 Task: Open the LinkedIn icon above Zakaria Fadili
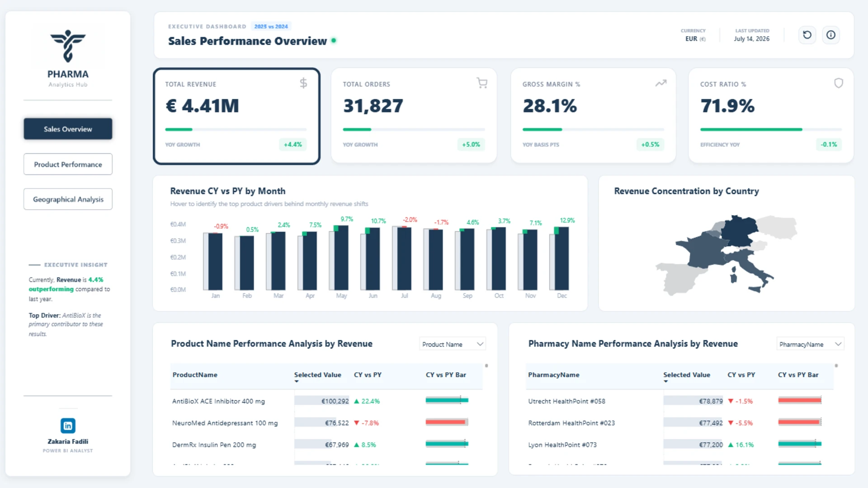(x=68, y=426)
